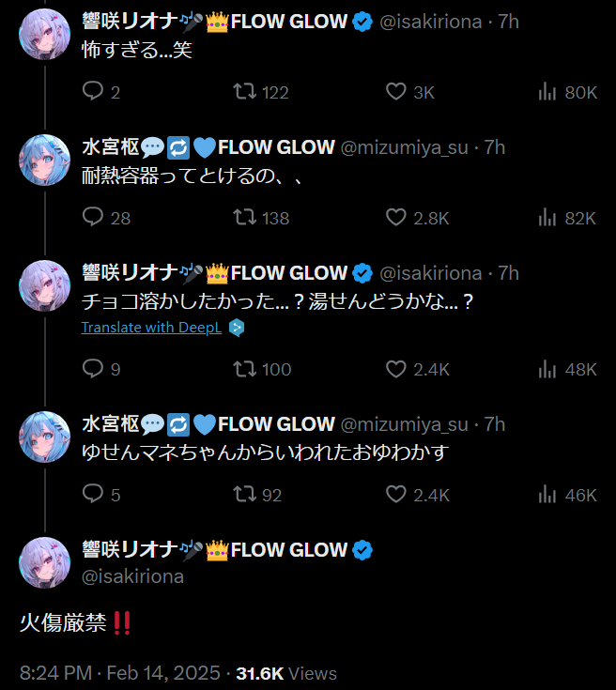This screenshot has height=690, width=616.
Task: Click the 8:24 PM · Feb 14, 2025 timestamp
Action: pos(120,673)
